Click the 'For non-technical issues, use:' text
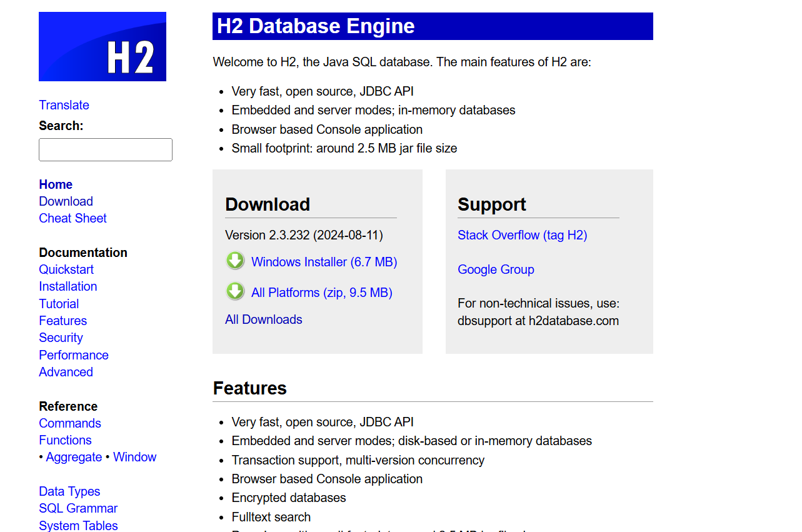Image resolution: width=802 pixels, height=532 pixels. tap(538, 303)
